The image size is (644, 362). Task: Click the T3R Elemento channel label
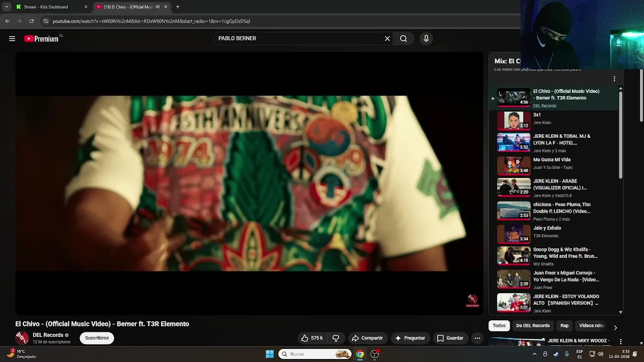(546, 236)
